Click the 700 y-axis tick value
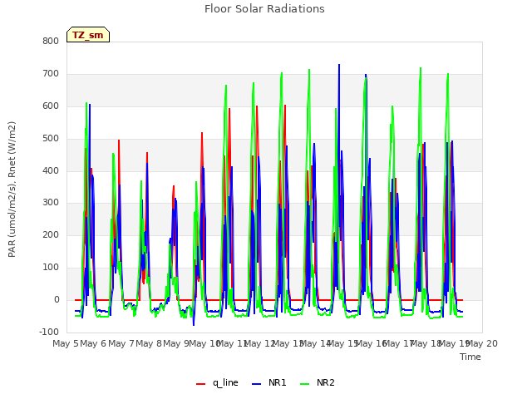This screenshot has height=399, width=532. [x=51, y=74]
